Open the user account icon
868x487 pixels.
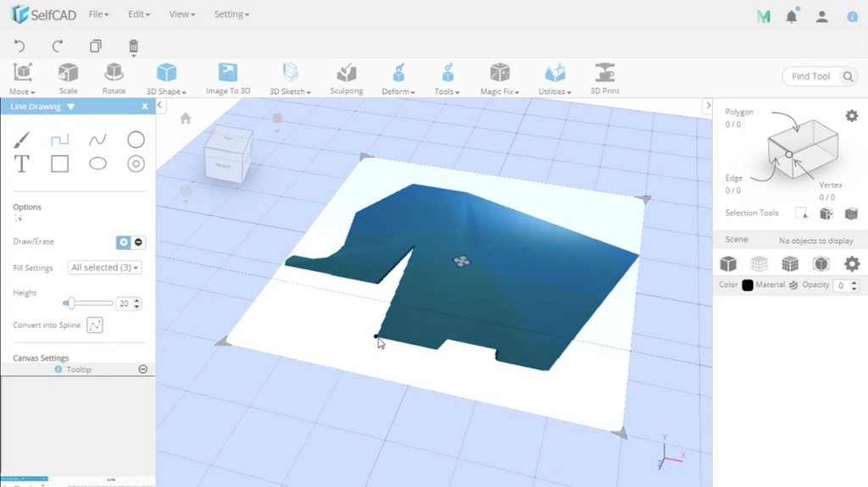pos(821,17)
